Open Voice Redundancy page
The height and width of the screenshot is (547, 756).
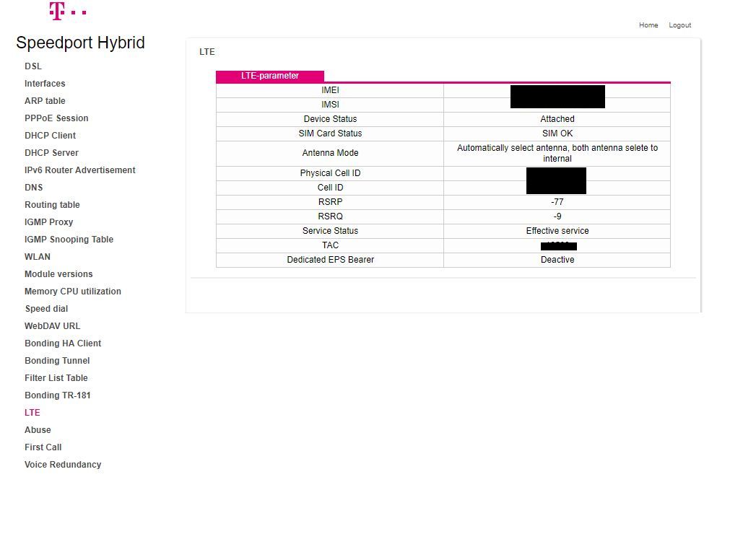tap(63, 465)
